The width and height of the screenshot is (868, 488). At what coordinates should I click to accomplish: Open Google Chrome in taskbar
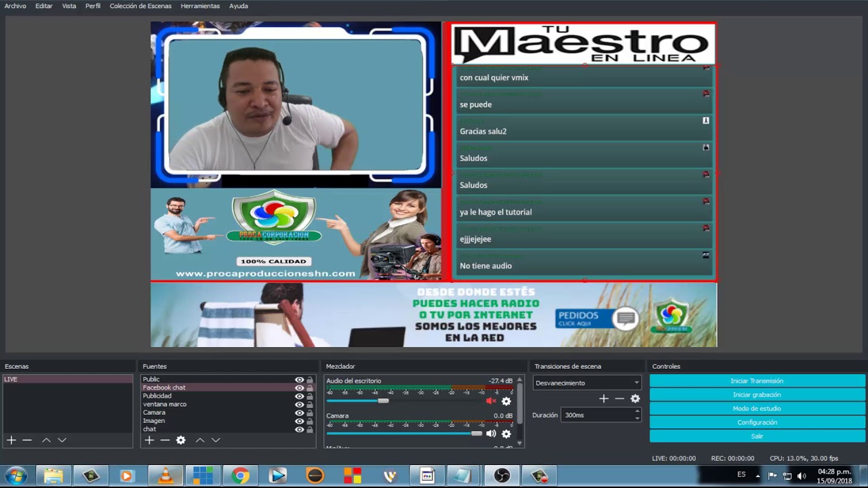[240, 476]
